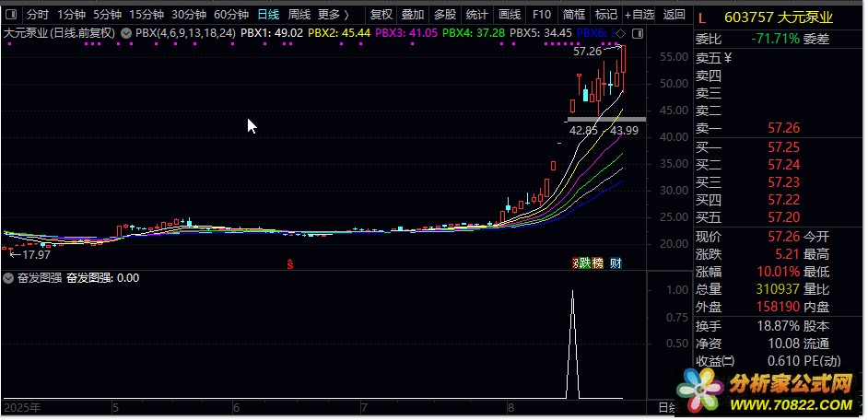Click the 大元泵业(日线.前复权) chart title
The height and width of the screenshot is (420, 868).
(59, 33)
